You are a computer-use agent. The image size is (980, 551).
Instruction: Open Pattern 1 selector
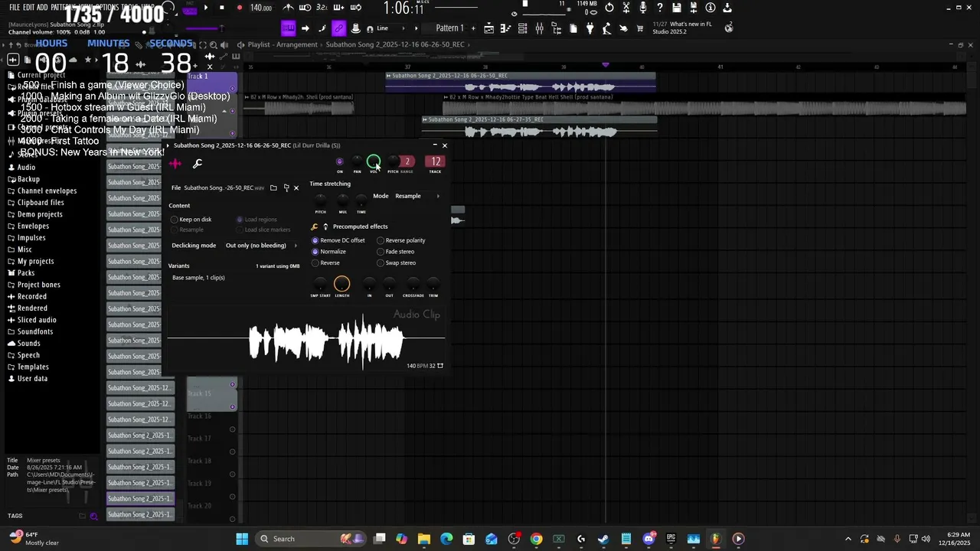tap(449, 28)
